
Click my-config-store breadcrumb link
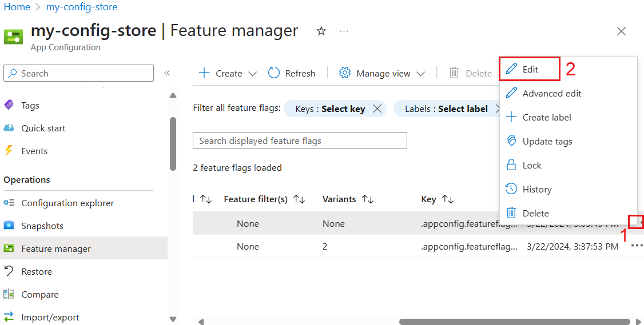(x=82, y=7)
